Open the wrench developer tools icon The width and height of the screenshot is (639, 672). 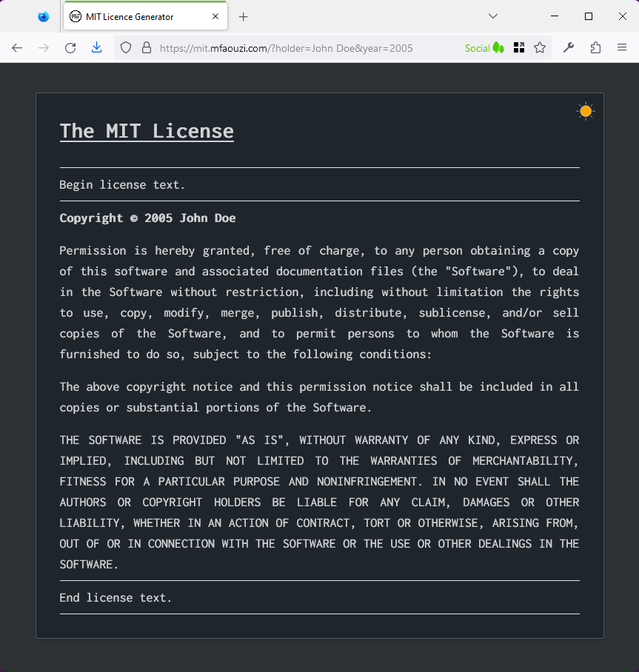click(x=569, y=47)
